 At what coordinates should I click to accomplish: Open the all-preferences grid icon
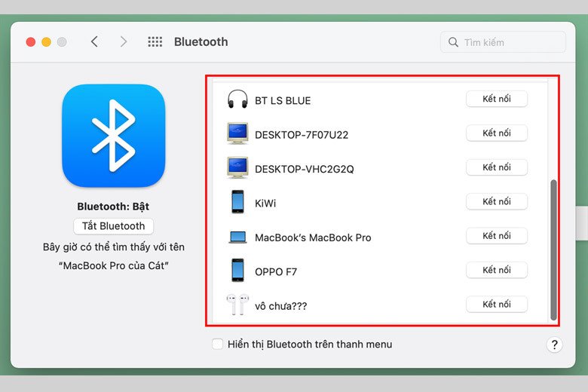pyautogui.click(x=155, y=41)
